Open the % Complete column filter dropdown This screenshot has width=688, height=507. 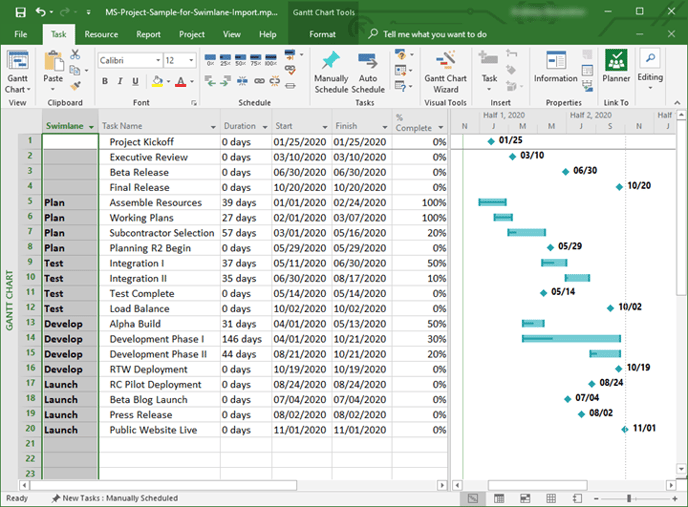click(441, 128)
